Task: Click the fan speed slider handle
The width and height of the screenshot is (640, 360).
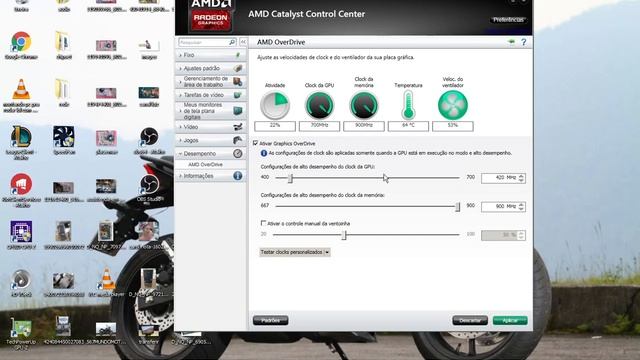Action: (344, 235)
